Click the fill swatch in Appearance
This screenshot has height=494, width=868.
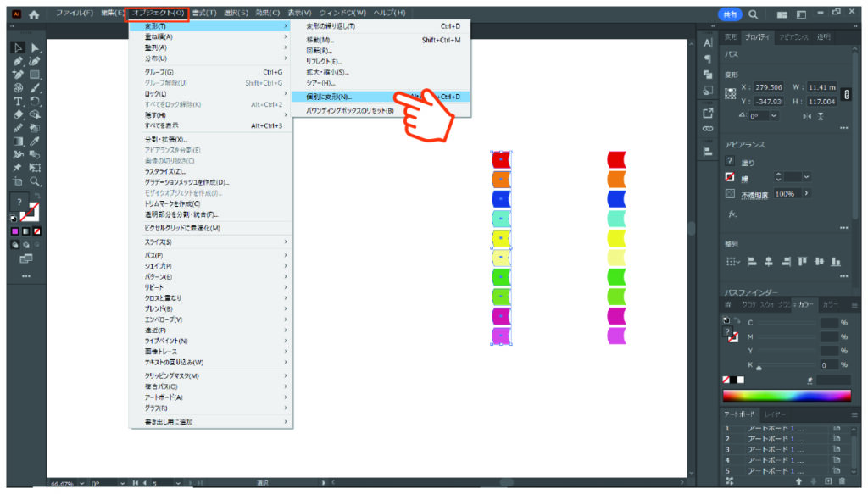click(x=730, y=161)
